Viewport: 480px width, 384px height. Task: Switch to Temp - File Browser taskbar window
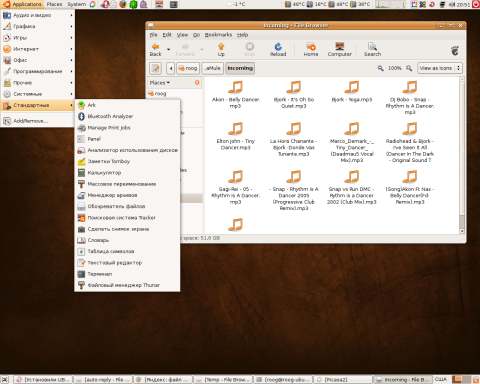point(223,380)
